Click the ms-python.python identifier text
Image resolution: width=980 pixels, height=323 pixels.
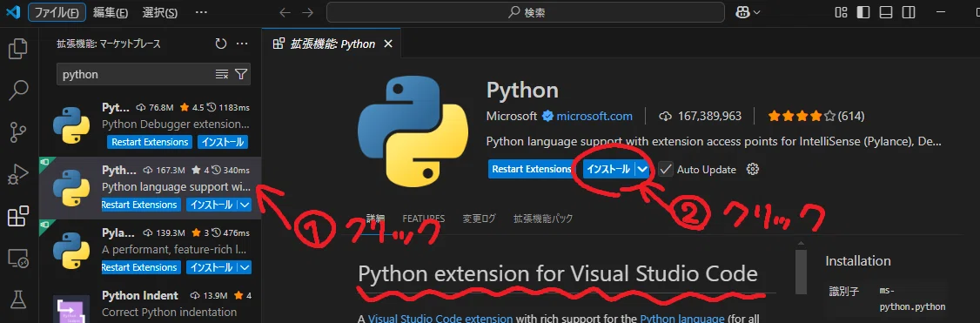coord(912,299)
